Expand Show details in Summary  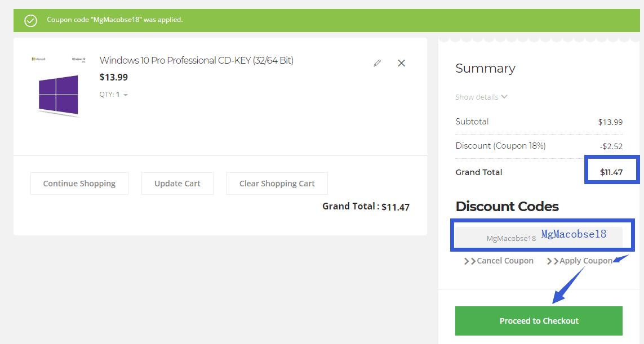click(481, 97)
